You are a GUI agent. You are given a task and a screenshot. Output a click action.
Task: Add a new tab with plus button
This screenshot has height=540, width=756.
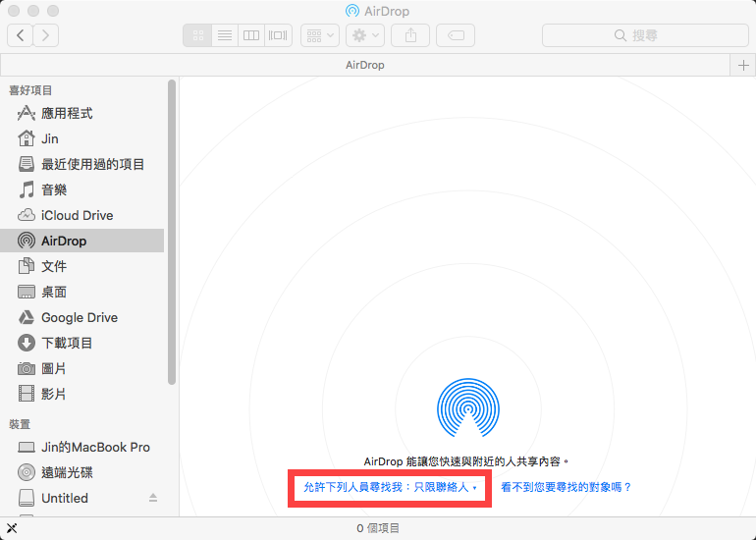click(743, 65)
